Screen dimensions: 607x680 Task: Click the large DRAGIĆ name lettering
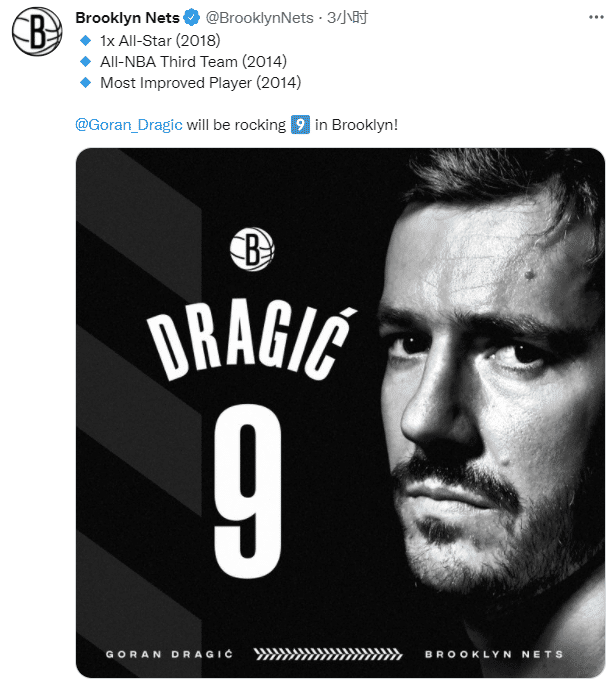tap(249, 339)
